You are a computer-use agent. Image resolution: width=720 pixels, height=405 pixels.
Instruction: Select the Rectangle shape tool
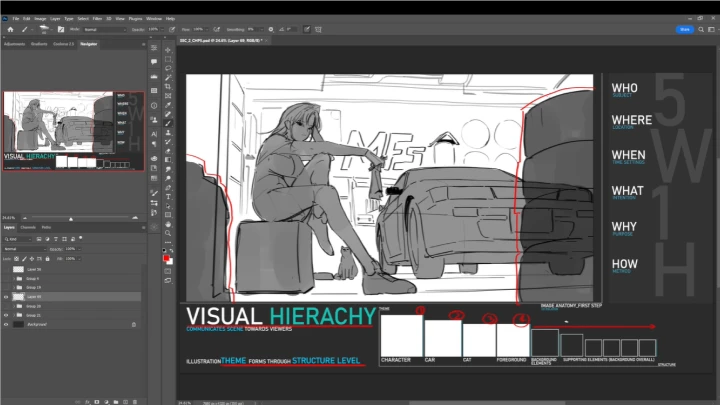(x=168, y=215)
